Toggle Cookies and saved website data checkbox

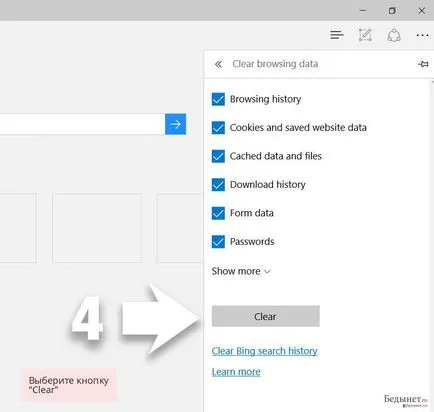pyautogui.click(x=218, y=128)
